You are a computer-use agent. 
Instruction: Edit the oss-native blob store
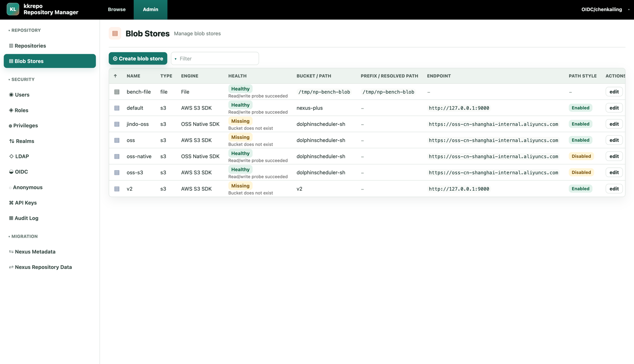[x=614, y=156]
